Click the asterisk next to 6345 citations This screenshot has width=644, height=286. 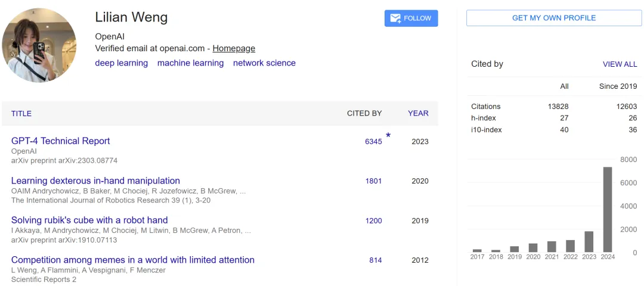(388, 136)
